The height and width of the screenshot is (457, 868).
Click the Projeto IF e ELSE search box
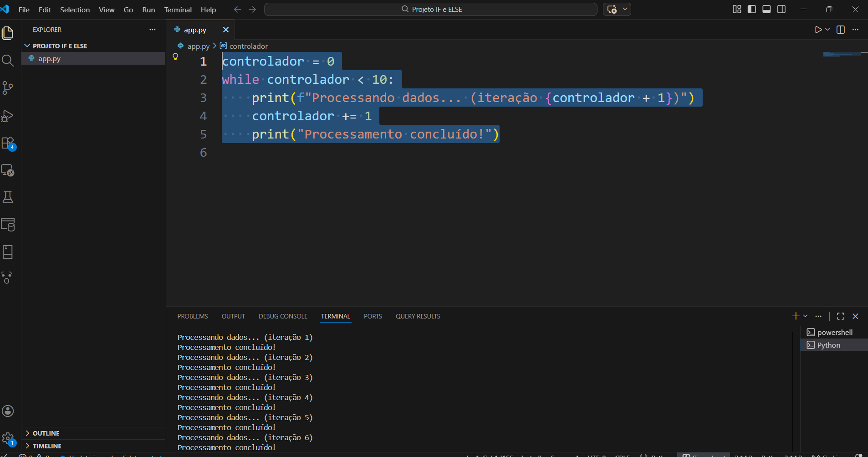click(x=431, y=9)
